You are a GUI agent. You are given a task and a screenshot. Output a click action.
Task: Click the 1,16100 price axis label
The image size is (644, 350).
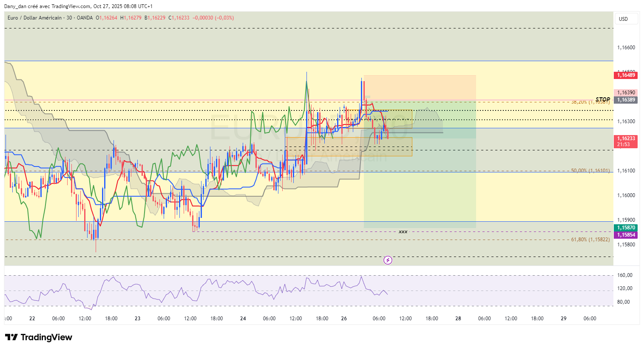point(626,171)
